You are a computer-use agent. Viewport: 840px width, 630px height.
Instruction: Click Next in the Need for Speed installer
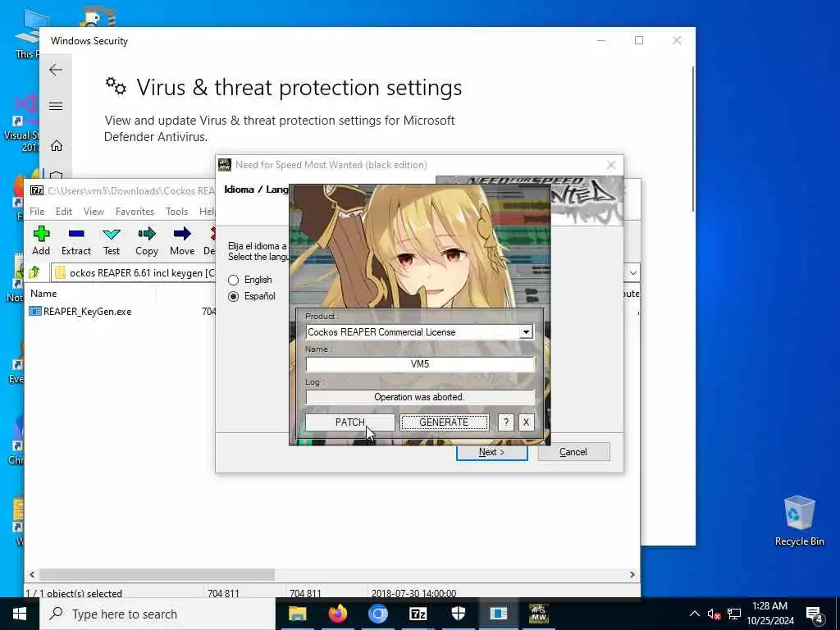click(x=492, y=452)
